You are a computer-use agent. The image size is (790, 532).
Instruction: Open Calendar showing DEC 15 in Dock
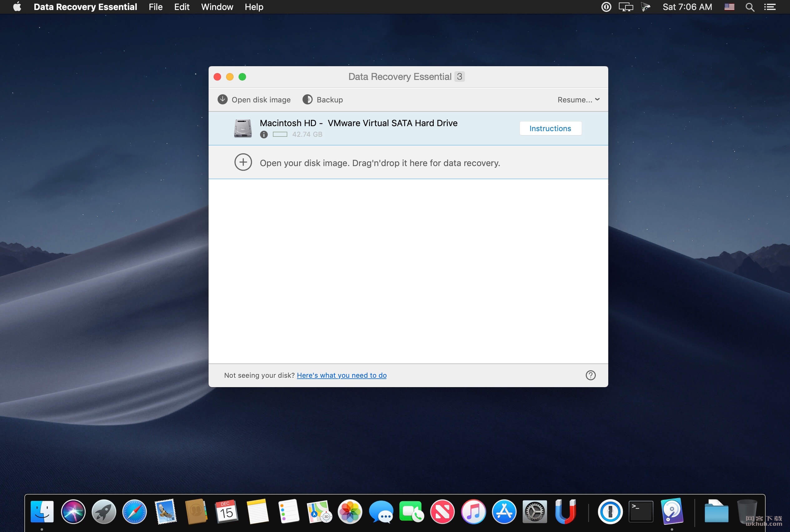click(227, 511)
